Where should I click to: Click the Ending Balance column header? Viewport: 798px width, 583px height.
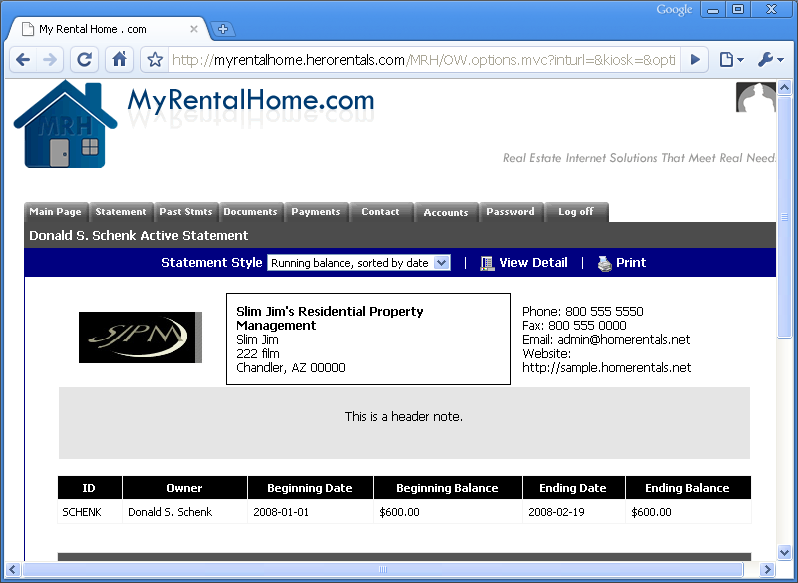tap(688, 488)
